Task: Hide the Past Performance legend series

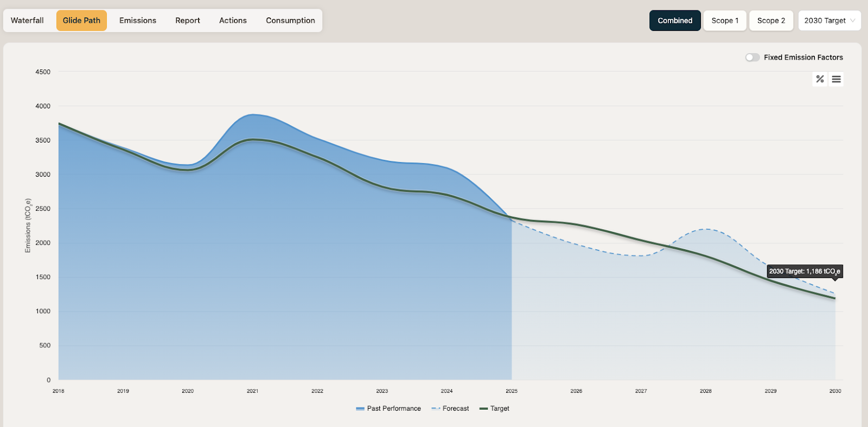Action: tap(394, 409)
